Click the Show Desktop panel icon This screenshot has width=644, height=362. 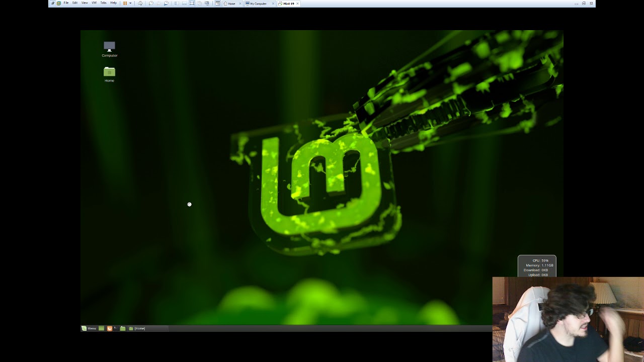coord(101,328)
